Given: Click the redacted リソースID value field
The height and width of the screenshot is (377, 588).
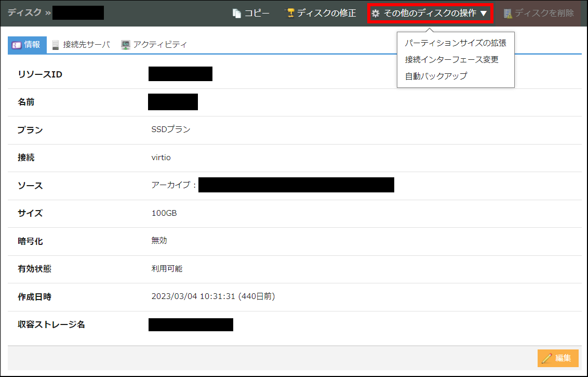Looking at the screenshot, I should pos(180,73).
